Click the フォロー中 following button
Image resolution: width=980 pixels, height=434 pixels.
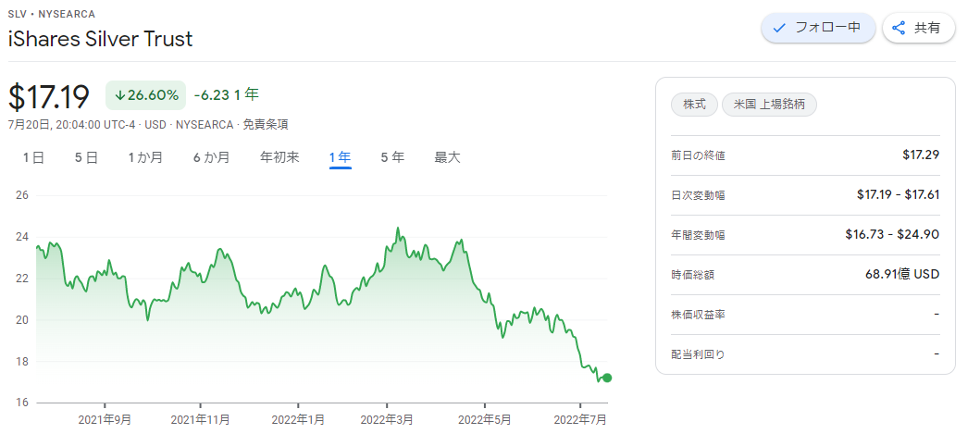click(817, 28)
